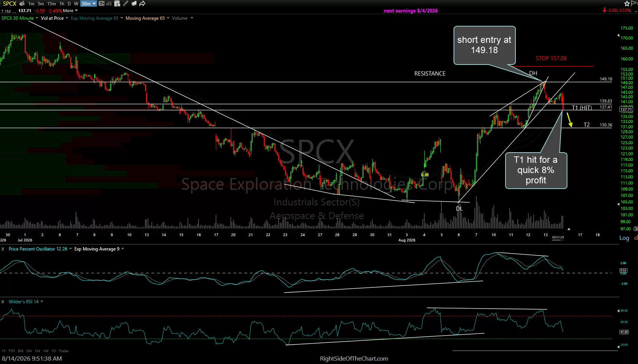Image resolution: width=638 pixels, height=364 pixels.
Task: Switch to the 1h timeframe
Action: click(62, 3)
